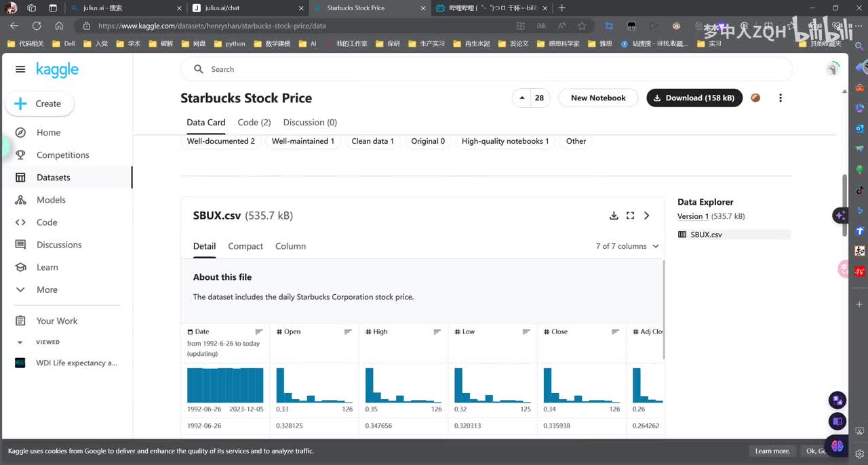This screenshot has width=868, height=465.
Task: Sort the Open column
Action: click(x=348, y=332)
